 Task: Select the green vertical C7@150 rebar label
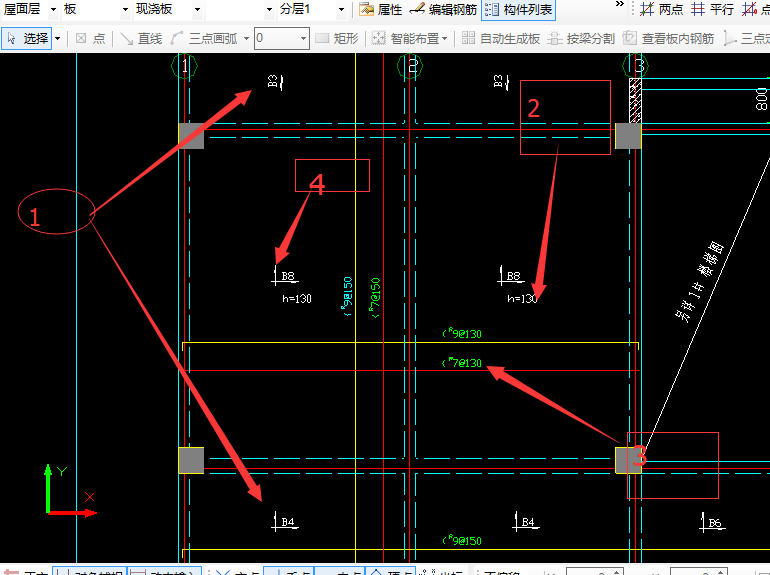pyautogui.click(x=376, y=298)
